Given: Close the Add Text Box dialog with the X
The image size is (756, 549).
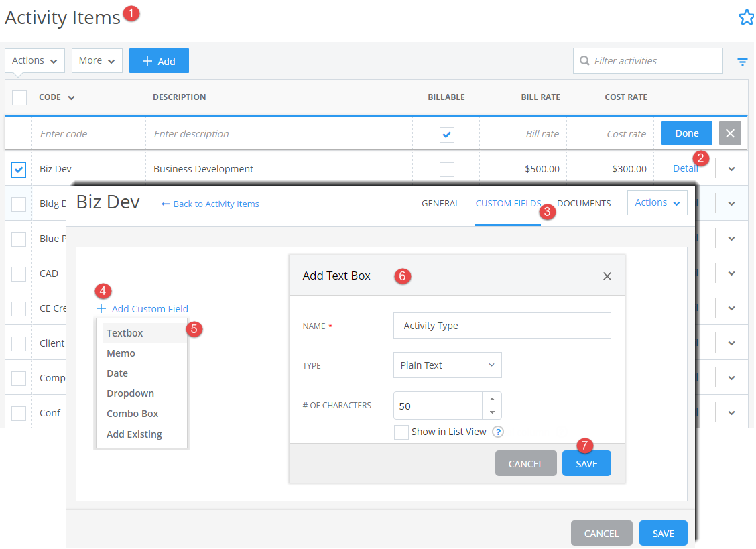Looking at the screenshot, I should pyautogui.click(x=607, y=276).
